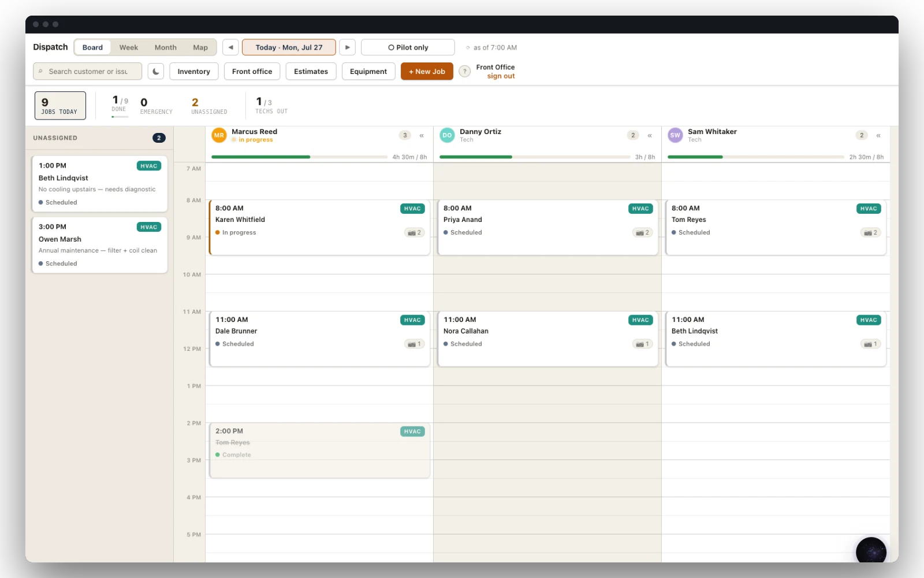924x578 pixels.
Task: Focus the Search customer field
Action: tap(88, 71)
